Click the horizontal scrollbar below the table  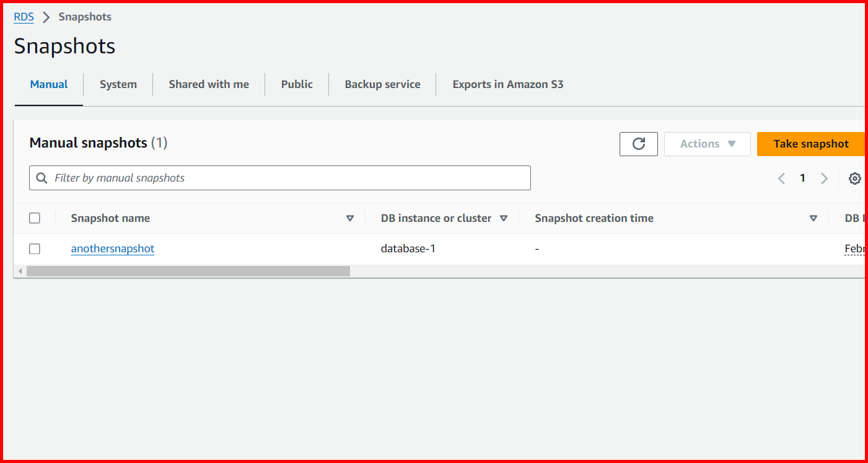[186, 270]
